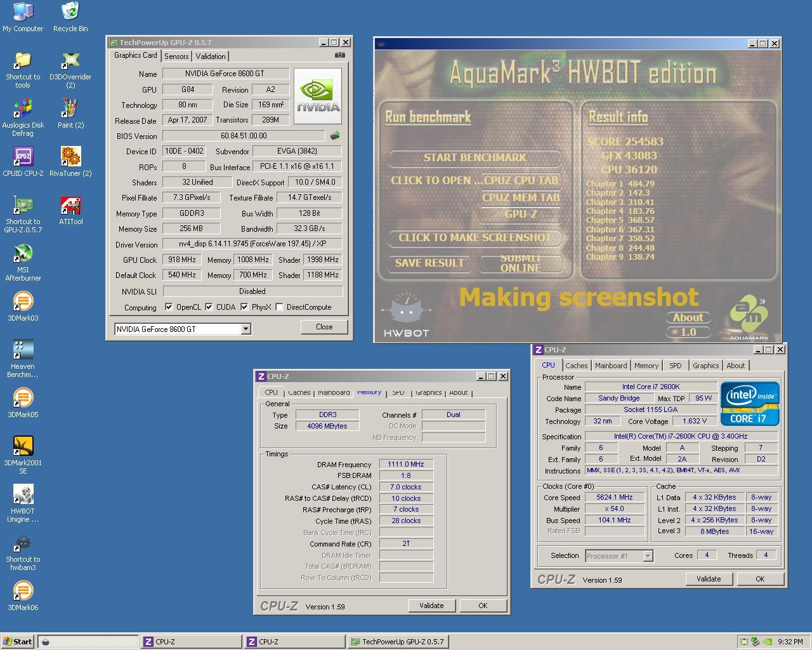Launch Paint (2) desktop icon
This screenshot has height=650, width=812.
click(70, 114)
